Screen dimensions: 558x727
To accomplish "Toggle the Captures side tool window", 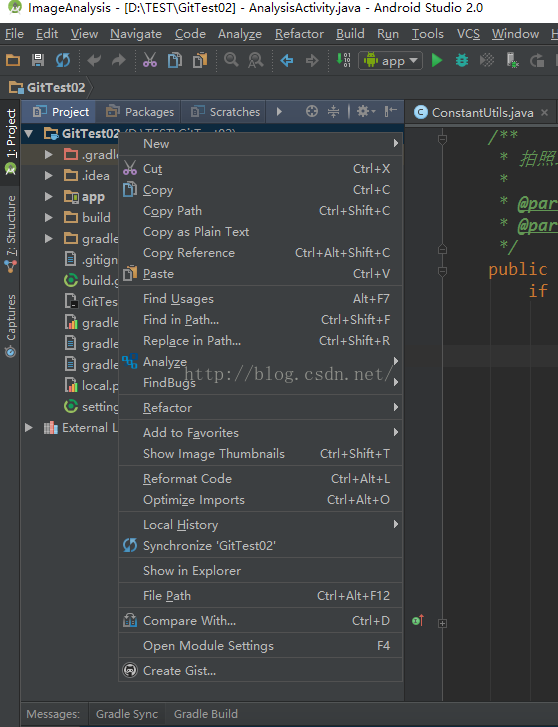I will pyautogui.click(x=10, y=326).
